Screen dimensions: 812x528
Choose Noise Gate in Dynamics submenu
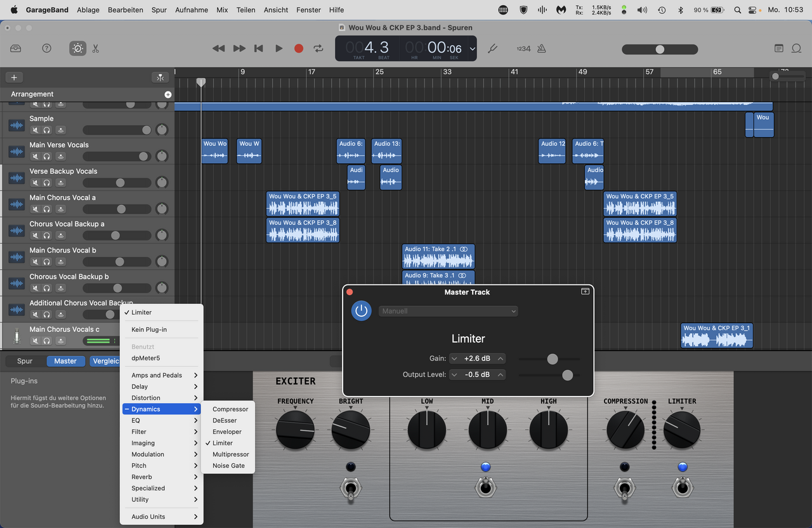click(x=228, y=465)
